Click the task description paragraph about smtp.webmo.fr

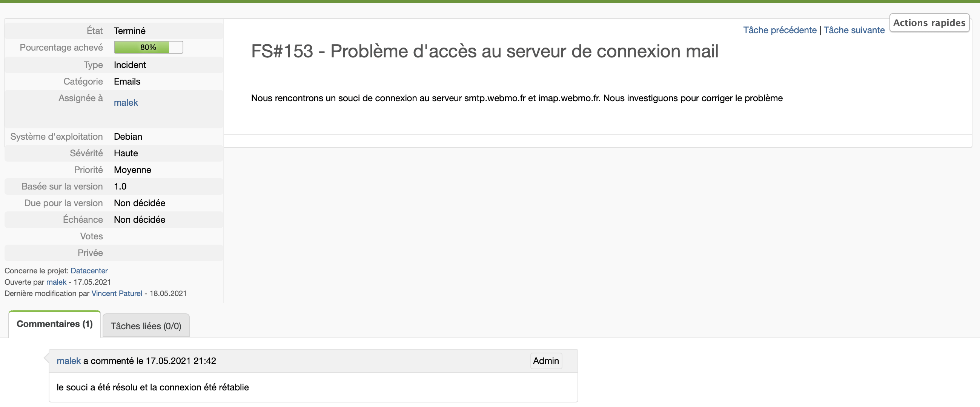516,98
